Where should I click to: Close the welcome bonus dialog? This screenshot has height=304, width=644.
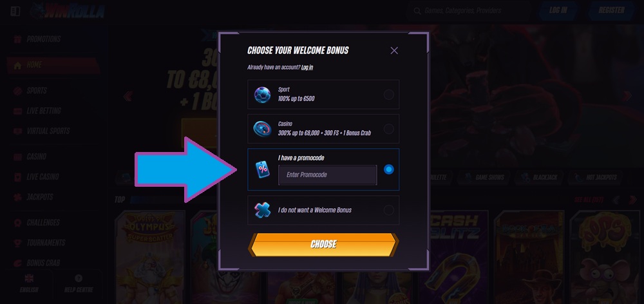394,50
